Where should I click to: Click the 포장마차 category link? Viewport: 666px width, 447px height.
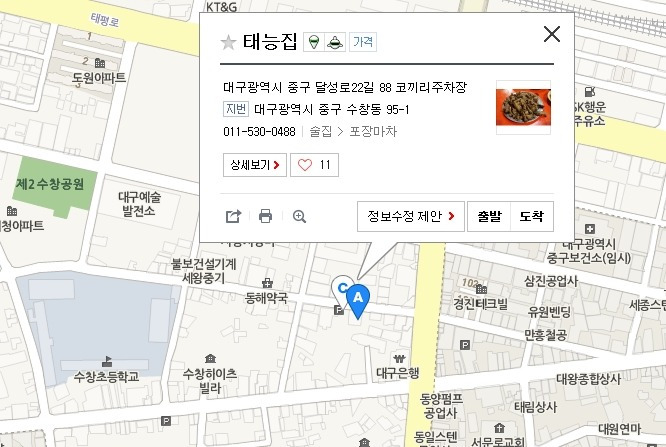tap(373, 131)
